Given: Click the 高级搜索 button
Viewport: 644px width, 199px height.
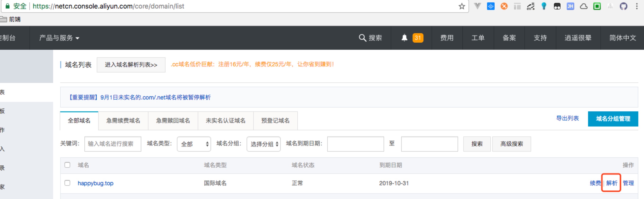Looking at the screenshot, I should point(511,144).
